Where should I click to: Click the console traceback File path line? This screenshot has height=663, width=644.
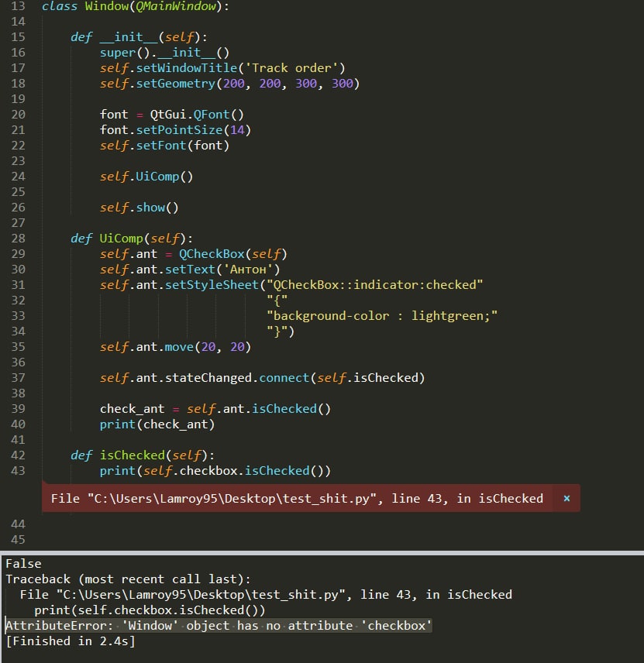pos(266,595)
